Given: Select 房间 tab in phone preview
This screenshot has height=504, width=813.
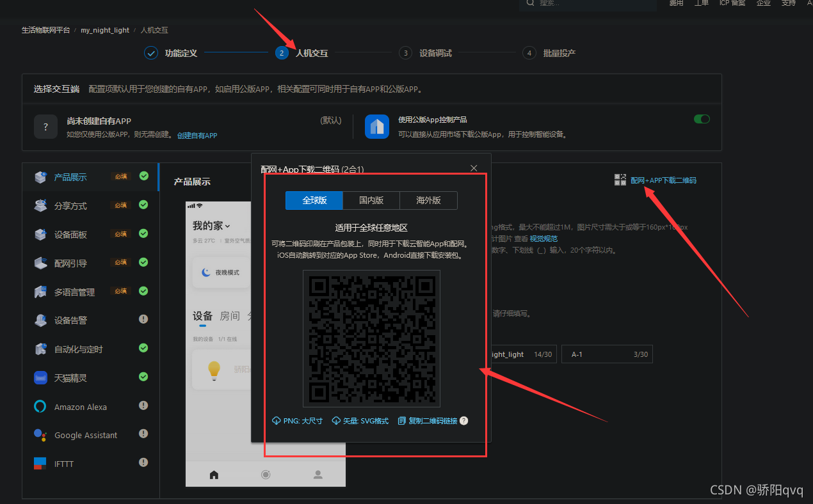Looking at the screenshot, I should point(230,316).
